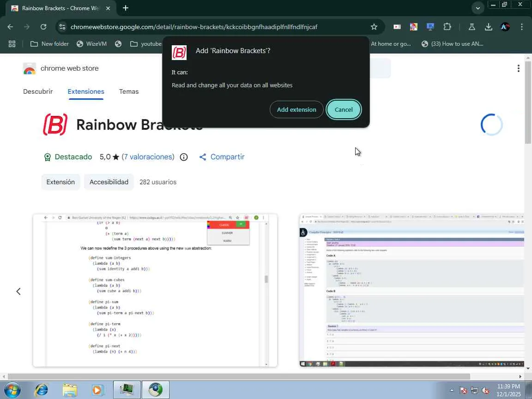Viewport: 532px width, 399px height.
Task: Open the youtube bookmarks folder
Action: [146, 44]
